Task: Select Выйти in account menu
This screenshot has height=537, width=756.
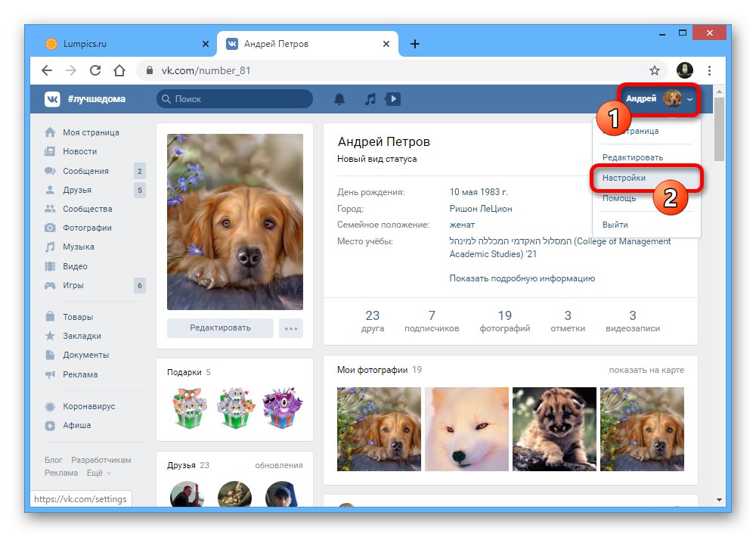Action: [615, 225]
